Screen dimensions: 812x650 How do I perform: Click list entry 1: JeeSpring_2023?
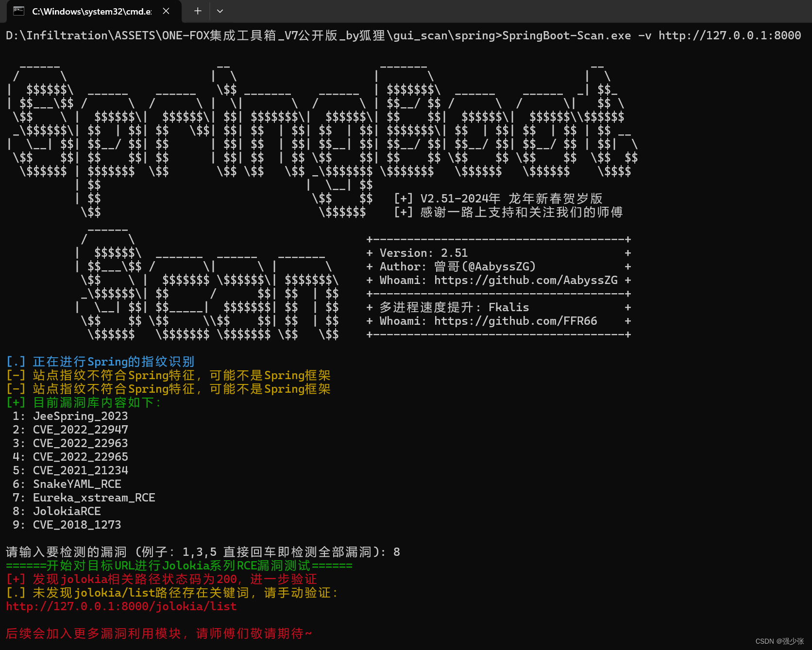coord(70,416)
